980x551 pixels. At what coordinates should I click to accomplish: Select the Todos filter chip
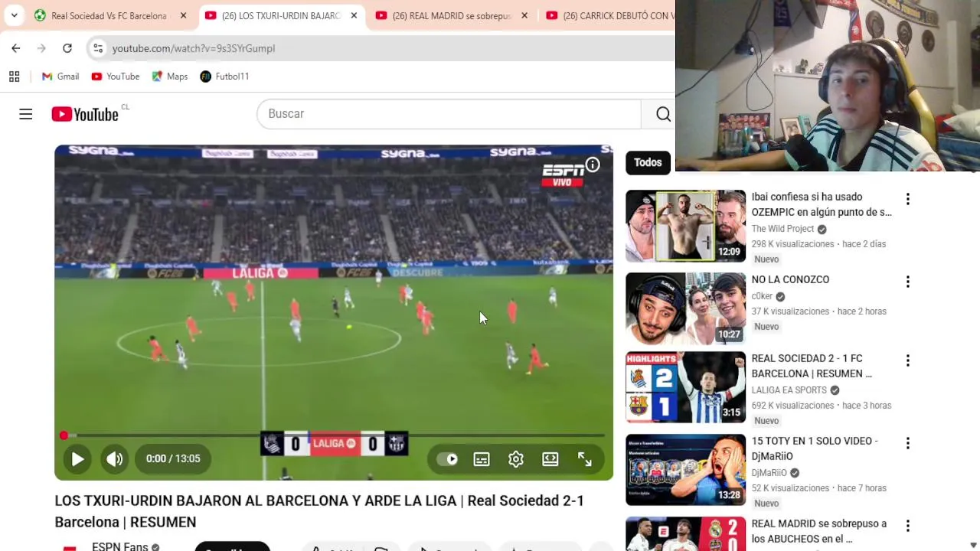(648, 162)
